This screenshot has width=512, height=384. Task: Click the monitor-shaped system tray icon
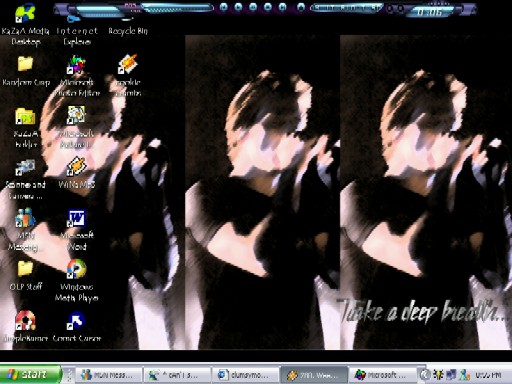451,375
